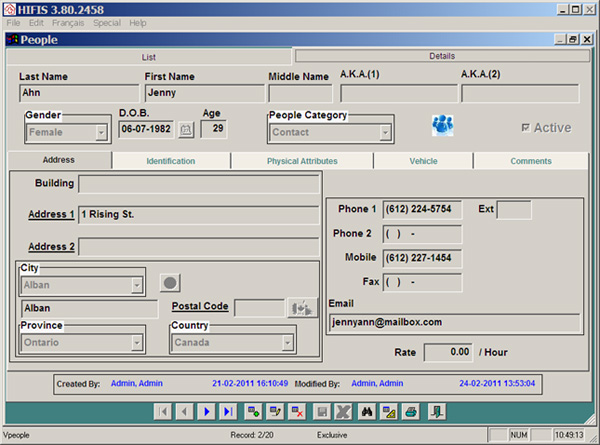Switch to the Identification tab
Viewport: 600px width, 445px height.
point(171,161)
